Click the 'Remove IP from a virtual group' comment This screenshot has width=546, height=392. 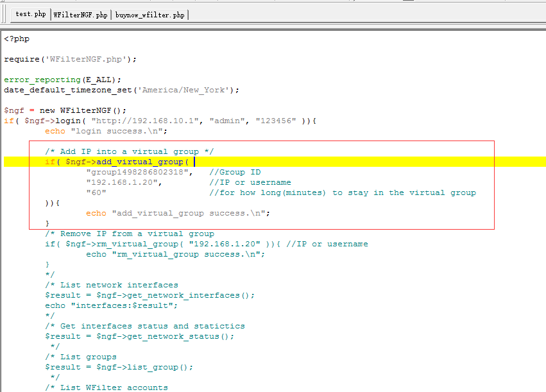click(130, 234)
